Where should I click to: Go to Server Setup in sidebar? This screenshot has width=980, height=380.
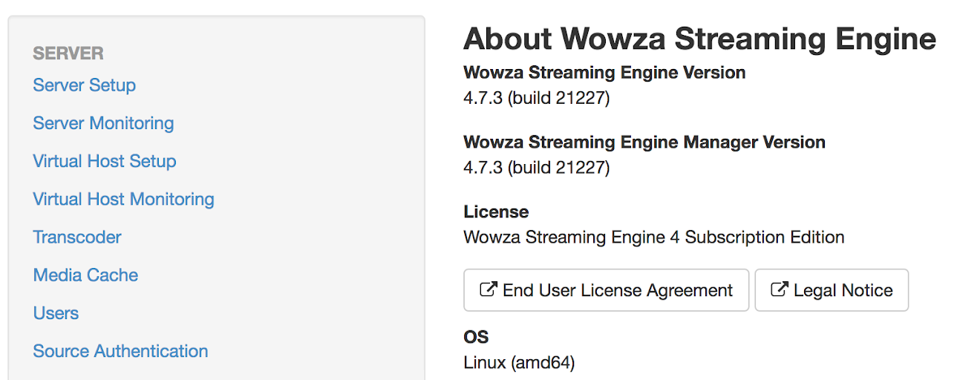[85, 85]
